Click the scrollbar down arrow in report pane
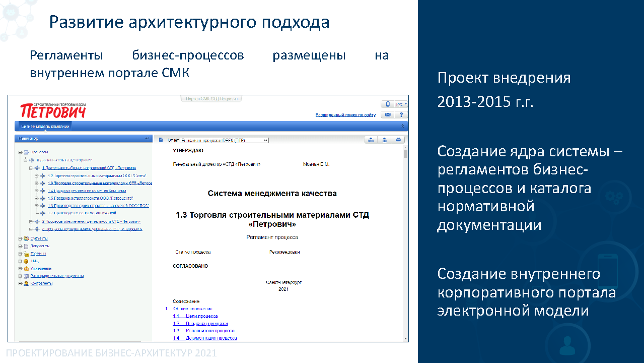 click(405, 338)
